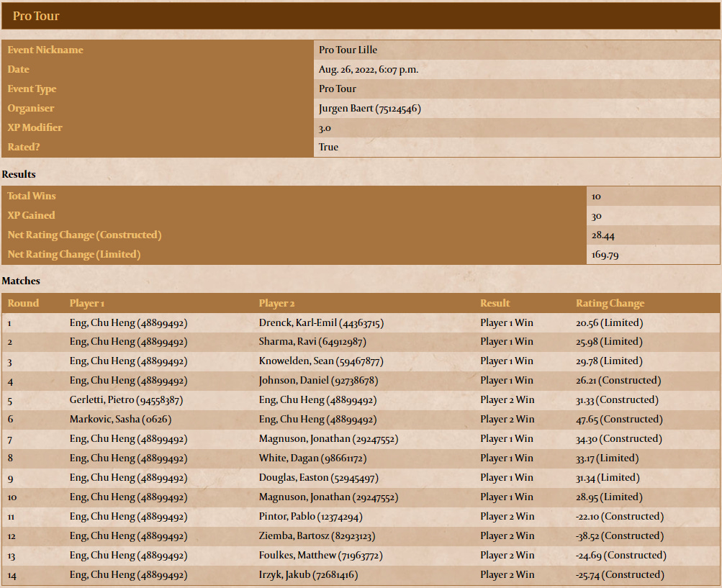Select the Total Wins value 10
This screenshot has height=588, width=722.
pyautogui.click(x=596, y=196)
